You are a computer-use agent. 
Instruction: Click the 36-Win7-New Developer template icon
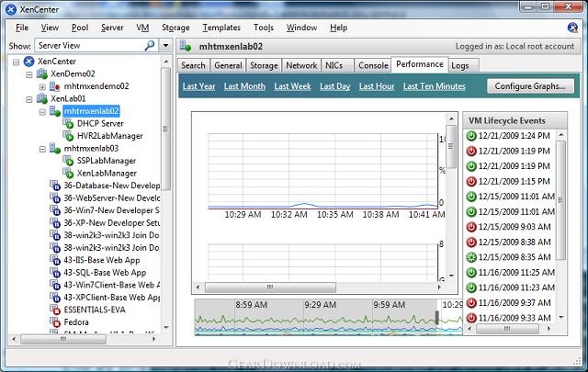point(55,210)
